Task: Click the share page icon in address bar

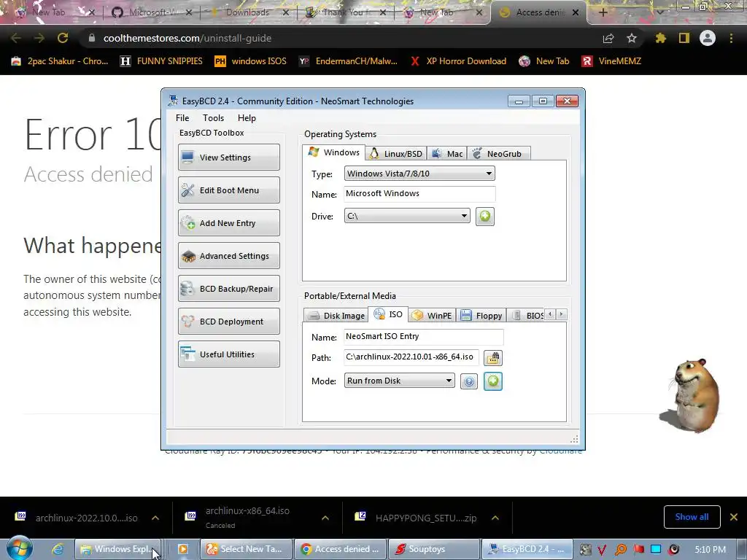Action: click(x=608, y=38)
